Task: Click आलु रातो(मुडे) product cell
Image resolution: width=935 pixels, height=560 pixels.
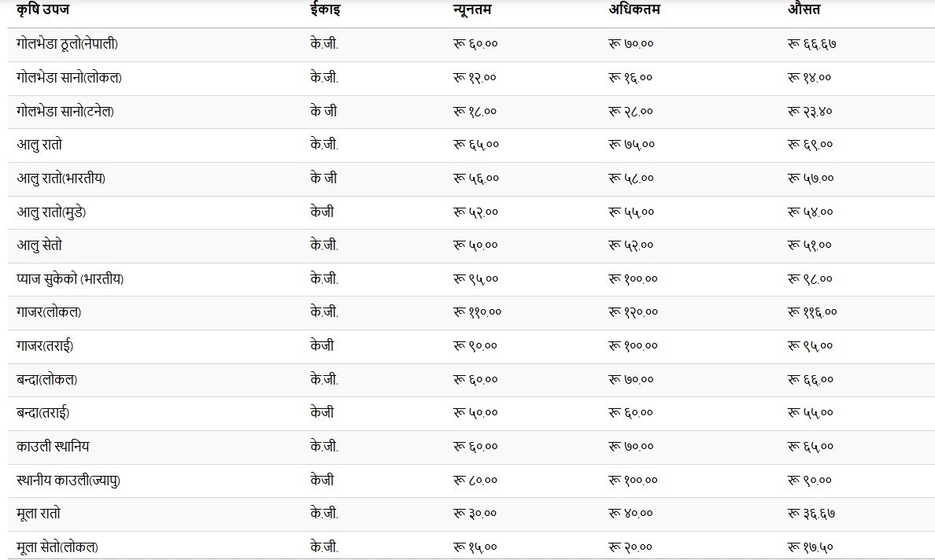Action: 52,212
